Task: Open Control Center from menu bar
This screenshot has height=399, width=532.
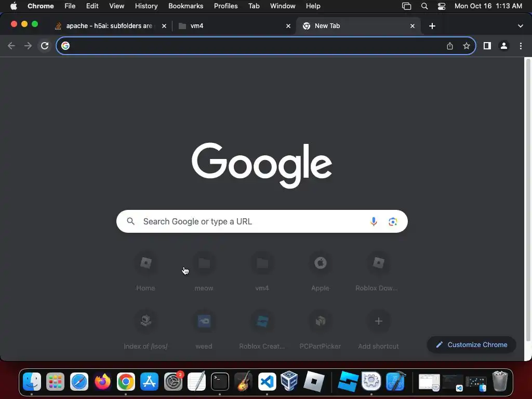Action: click(442, 6)
